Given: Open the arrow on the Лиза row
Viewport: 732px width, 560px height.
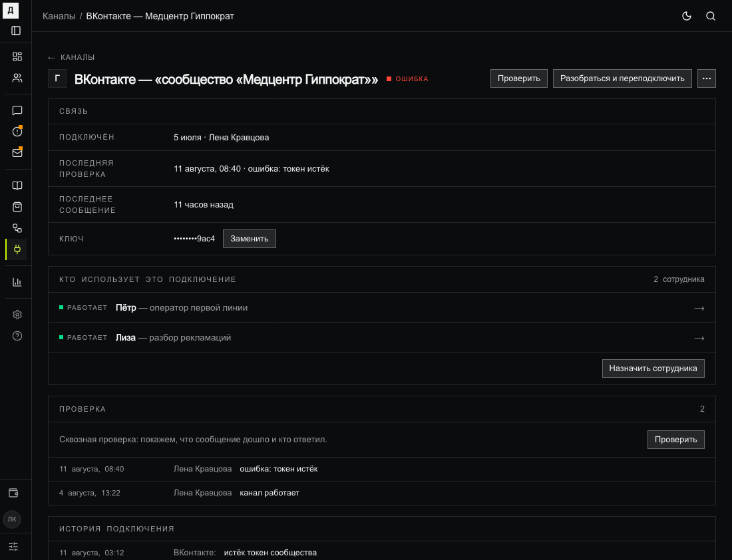Looking at the screenshot, I should click(x=699, y=338).
